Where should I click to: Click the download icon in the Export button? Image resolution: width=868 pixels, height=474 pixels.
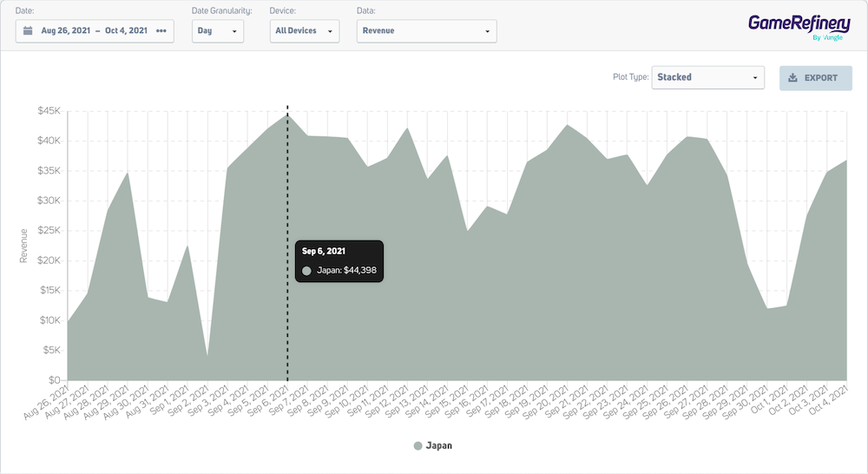pyautogui.click(x=792, y=78)
